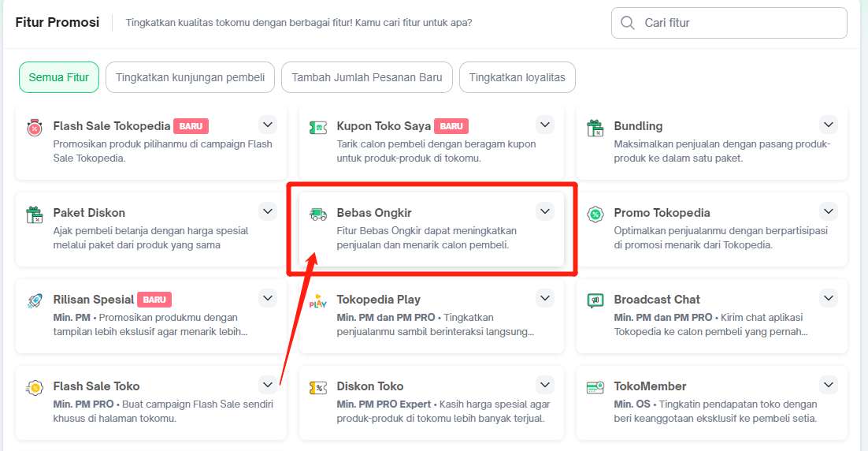Click the TokoMember card icon
Screen dimensions: 868x451
pos(595,387)
